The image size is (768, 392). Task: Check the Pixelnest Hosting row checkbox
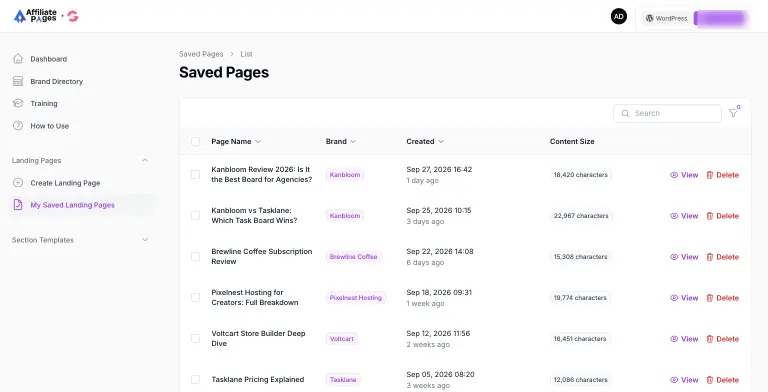(195, 297)
